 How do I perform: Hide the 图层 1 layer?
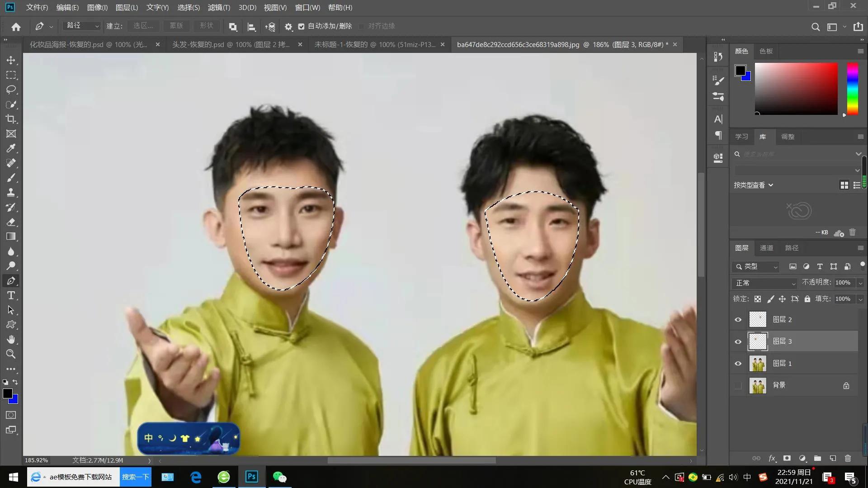[738, 363]
